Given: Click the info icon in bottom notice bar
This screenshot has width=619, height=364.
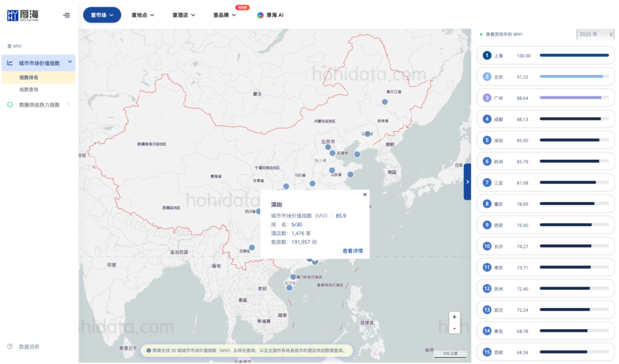Looking at the screenshot, I should (149, 350).
